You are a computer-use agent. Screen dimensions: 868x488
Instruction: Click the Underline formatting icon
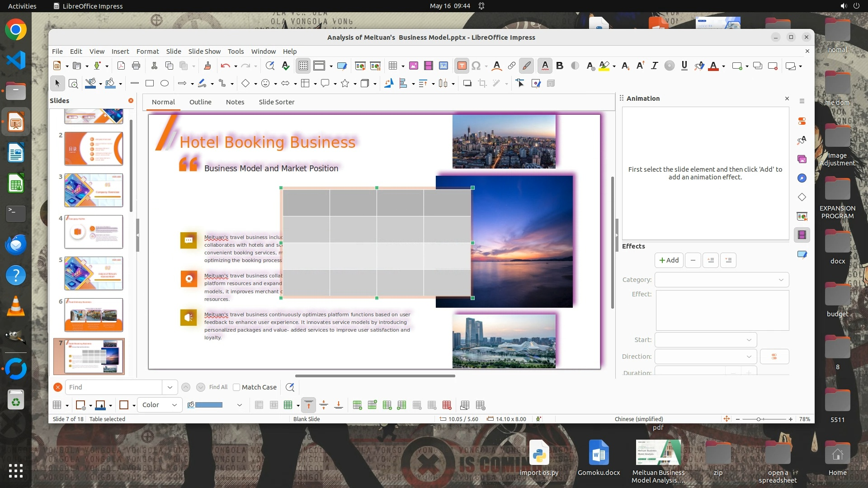click(x=684, y=66)
